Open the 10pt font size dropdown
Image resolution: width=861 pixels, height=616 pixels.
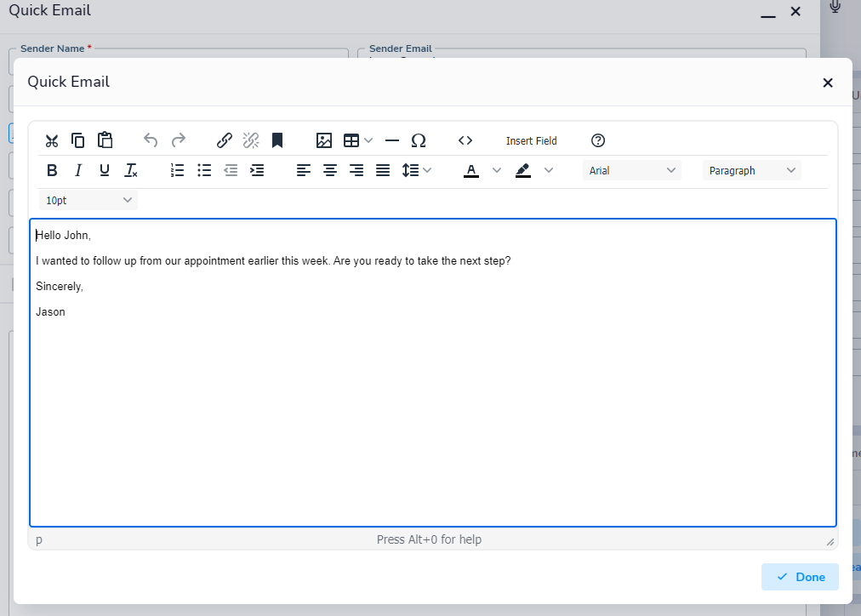click(88, 201)
